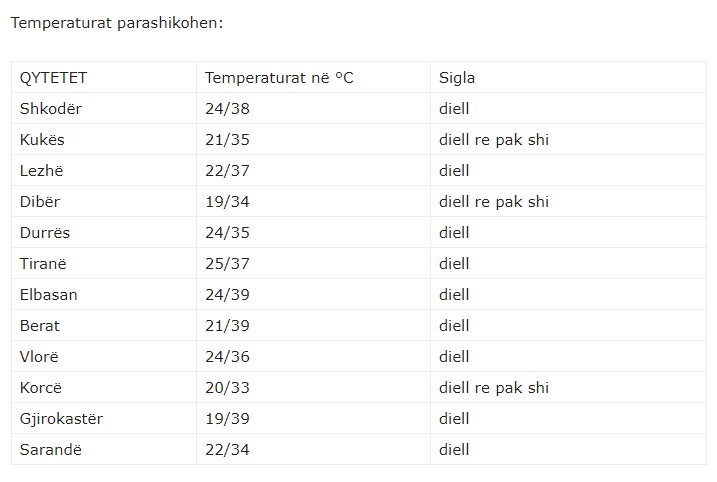Select Dibër temperature value 19/34
This screenshot has width=717, height=482.
click(x=227, y=202)
